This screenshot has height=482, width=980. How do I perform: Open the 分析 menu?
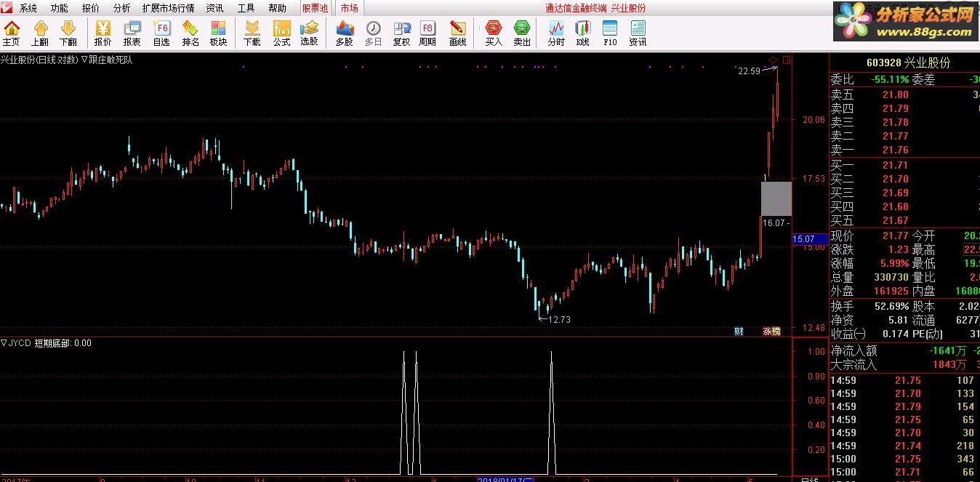(x=122, y=8)
